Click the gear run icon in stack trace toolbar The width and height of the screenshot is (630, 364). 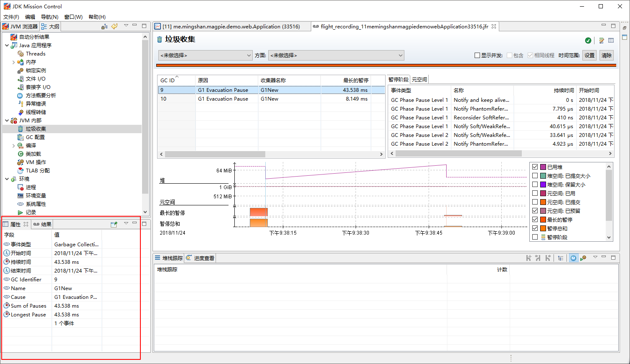[x=583, y=258]
